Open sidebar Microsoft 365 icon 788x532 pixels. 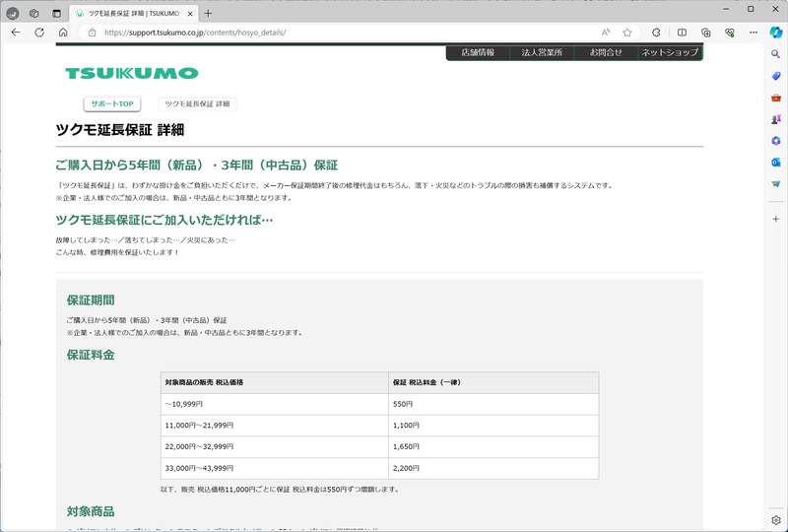tap(776, 141)
